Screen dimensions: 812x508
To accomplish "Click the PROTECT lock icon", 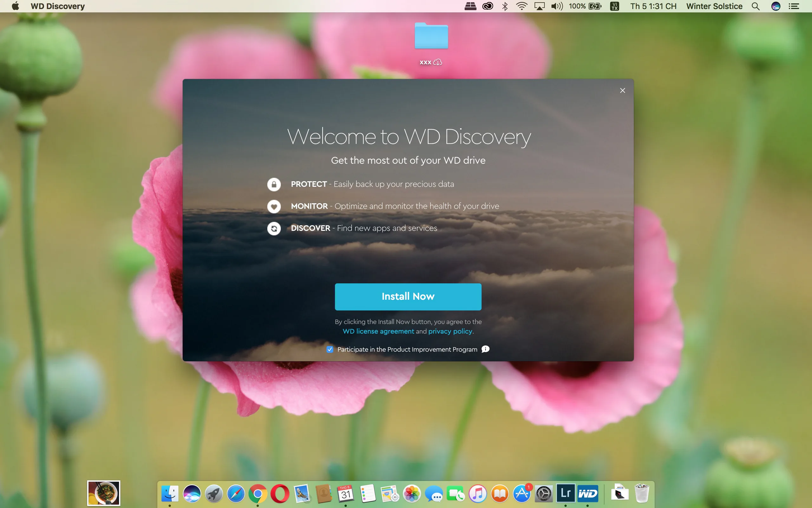I will pos(274,184).
